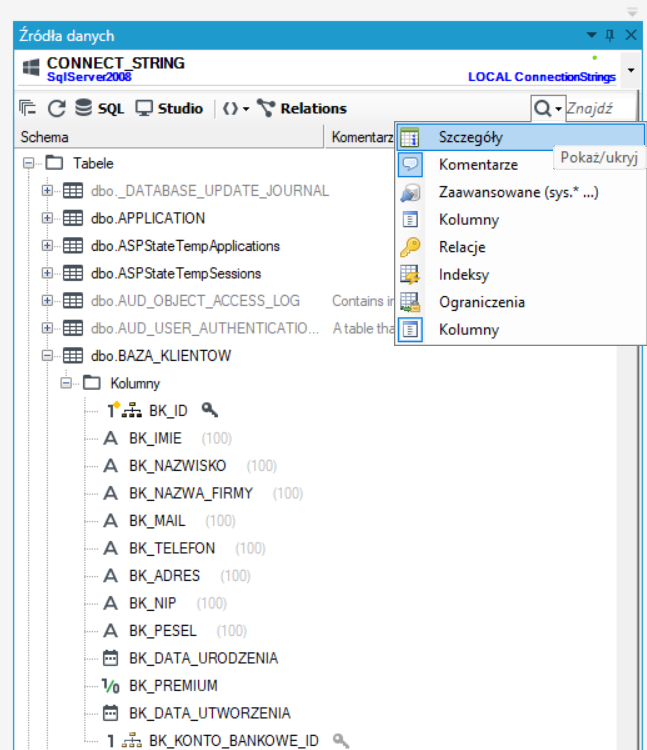Click table icon of dbo.ASPStateTempSessions
Viewport: 647px width, 750px height.
[73, 273]
